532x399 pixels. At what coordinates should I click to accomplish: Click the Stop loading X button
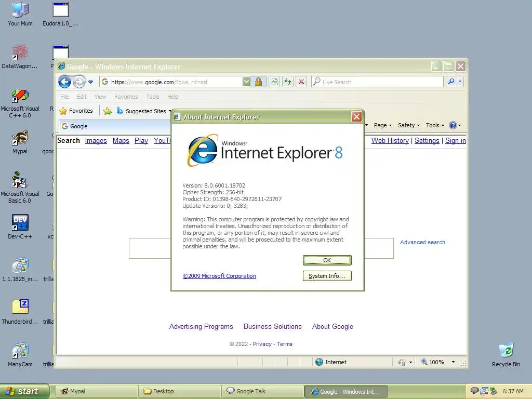tap(301, 82)
